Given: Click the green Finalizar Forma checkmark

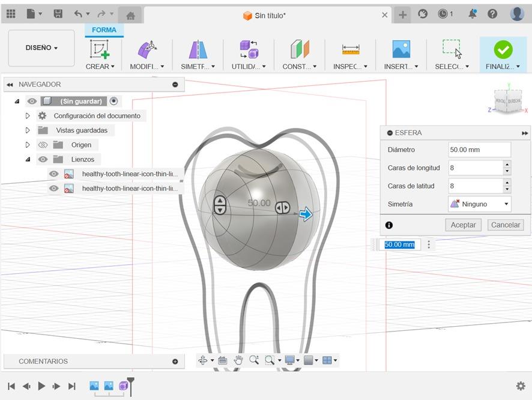Looking at the screenshot, I should pyautogui.click(x=503, y=49).
